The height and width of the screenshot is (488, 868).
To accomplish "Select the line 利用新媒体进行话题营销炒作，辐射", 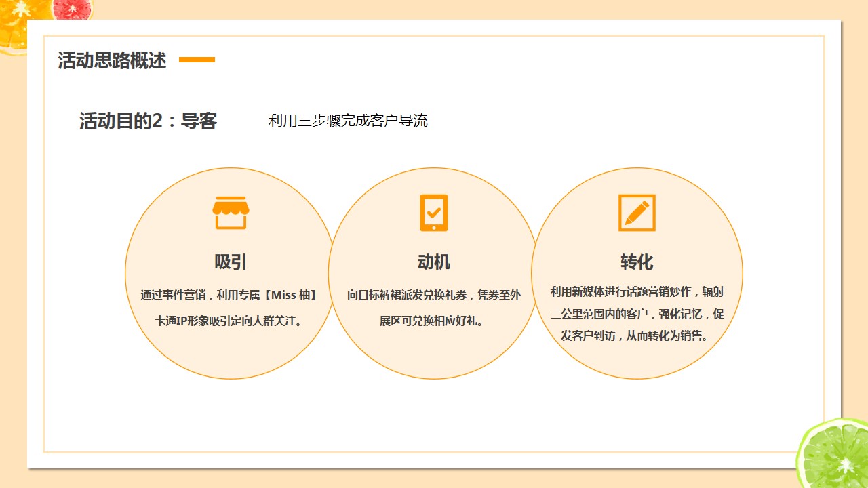I will 637,291.
